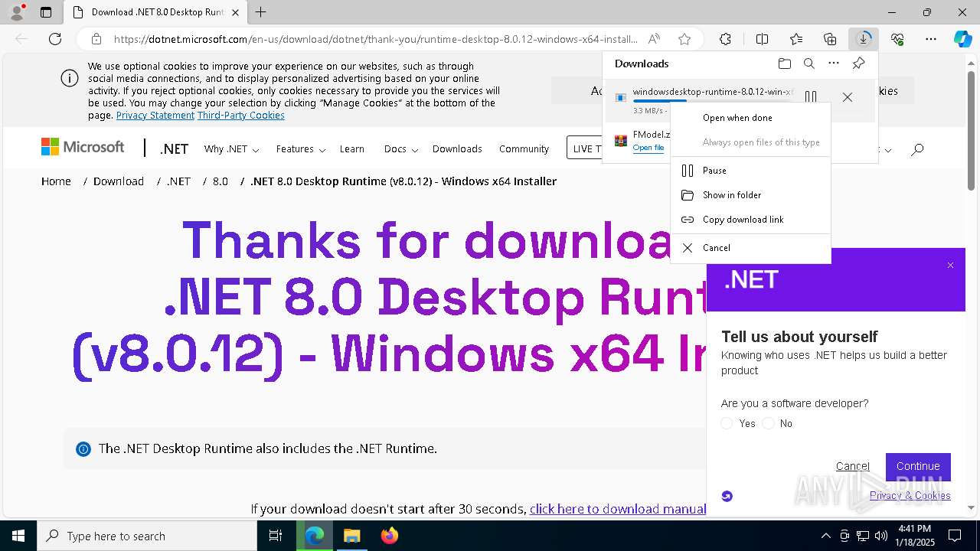
Task: Open Privacy & Cookies link in survey
Action: pyautogui.click(x=910, y=495)
